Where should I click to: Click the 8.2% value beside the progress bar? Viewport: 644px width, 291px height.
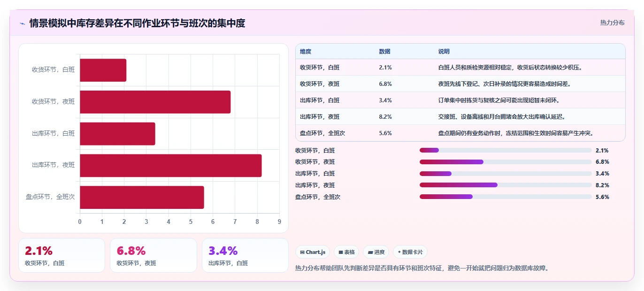602,185
